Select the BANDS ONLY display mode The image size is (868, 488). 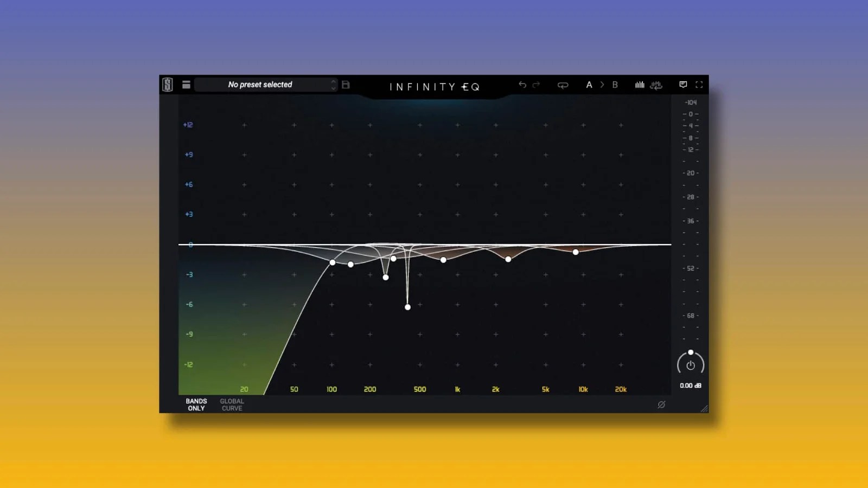[196, 404]
